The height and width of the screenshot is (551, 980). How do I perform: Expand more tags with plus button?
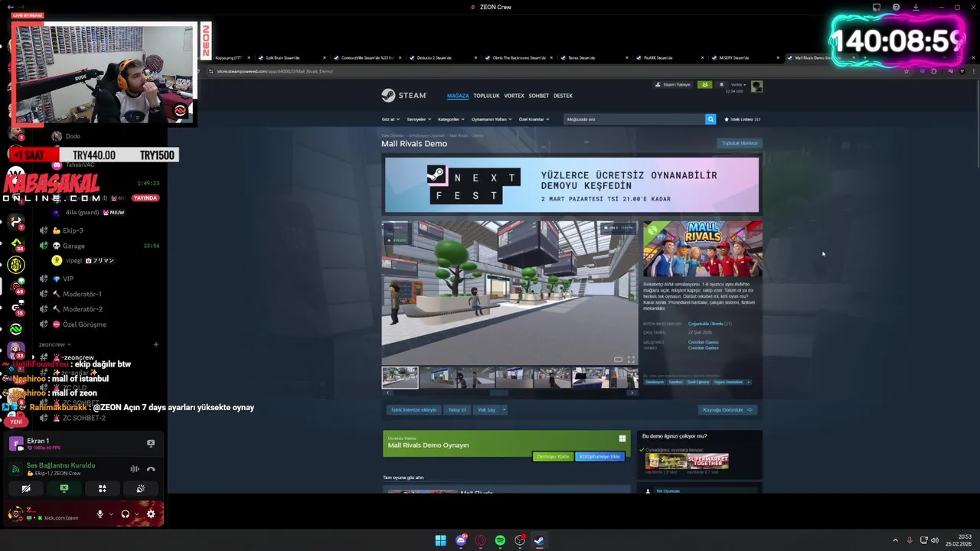(748, 382)
